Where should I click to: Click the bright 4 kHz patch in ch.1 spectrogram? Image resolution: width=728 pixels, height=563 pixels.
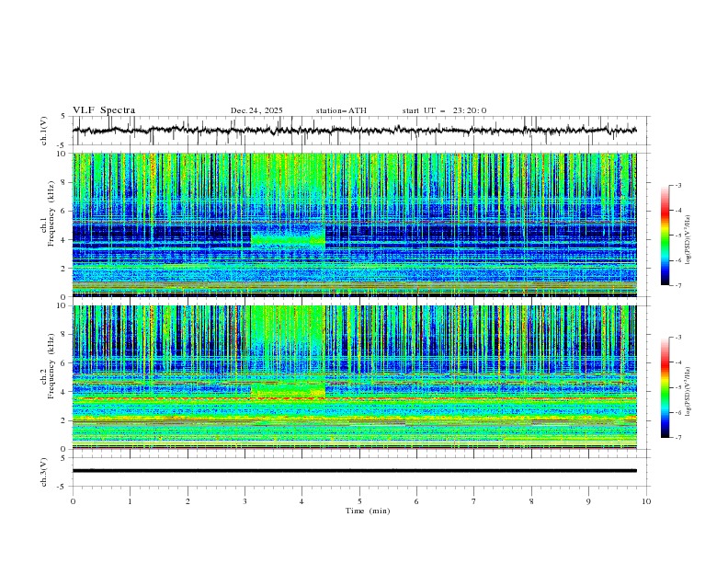pyautogui.click(x=288, y=240)
